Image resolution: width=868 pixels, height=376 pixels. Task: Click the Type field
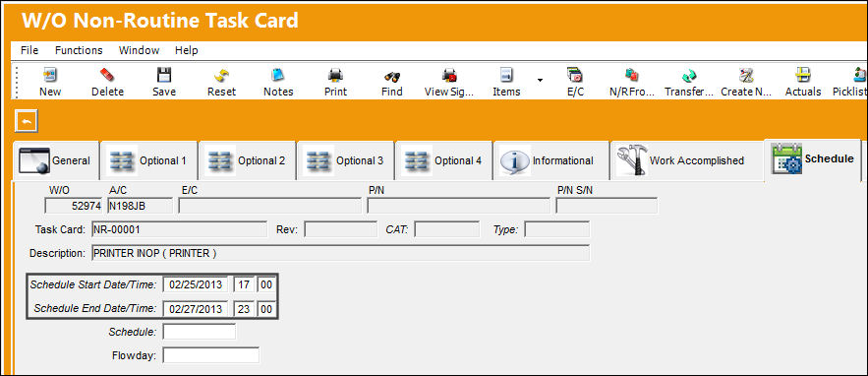pyautogui.click(x=557, y=229)
